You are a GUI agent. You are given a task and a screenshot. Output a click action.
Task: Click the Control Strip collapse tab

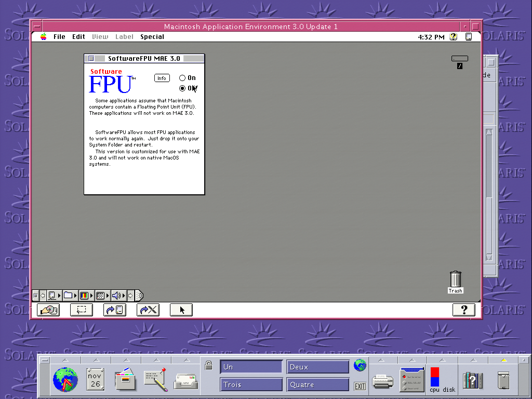[139, 296]
